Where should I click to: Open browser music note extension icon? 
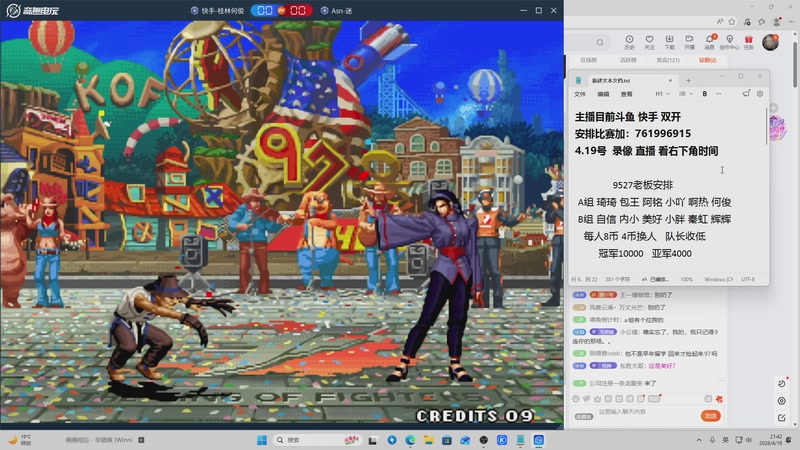[x=747, y=21]
